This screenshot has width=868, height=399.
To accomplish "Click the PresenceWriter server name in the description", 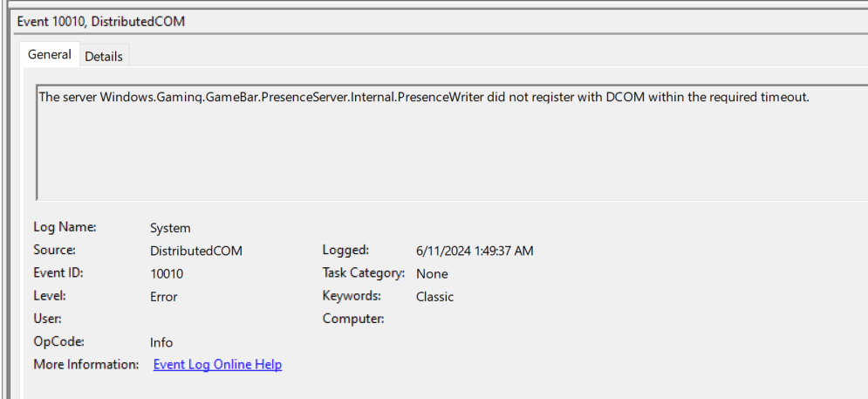I will point(292,97).
